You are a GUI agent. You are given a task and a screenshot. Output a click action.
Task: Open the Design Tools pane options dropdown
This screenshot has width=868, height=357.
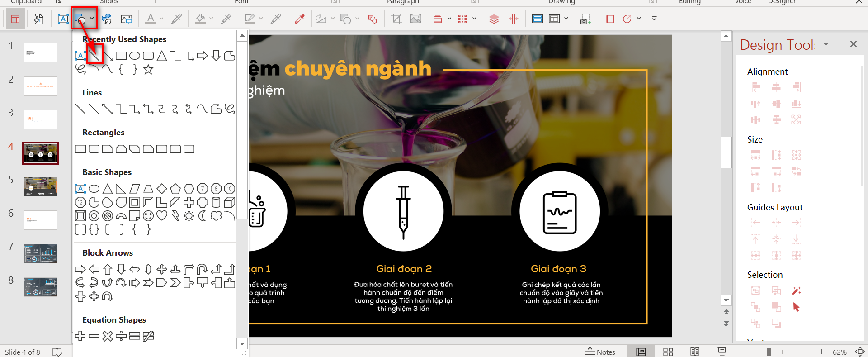(x=826, y=44)
